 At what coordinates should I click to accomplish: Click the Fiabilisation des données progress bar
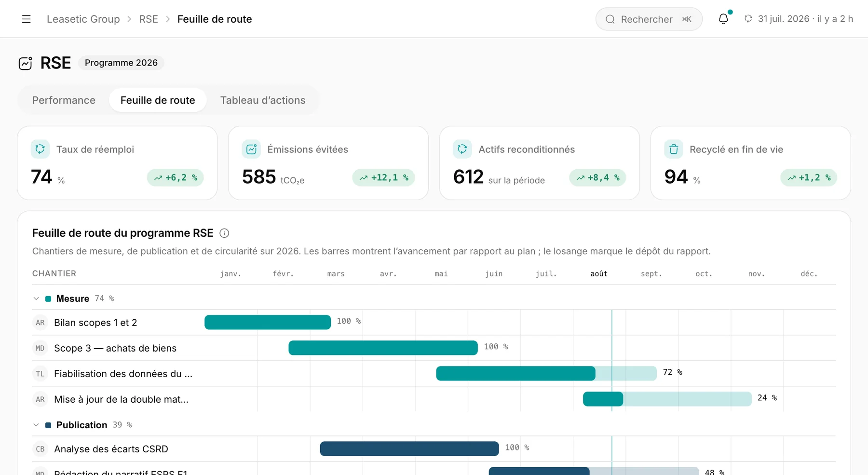click(546, 373)
